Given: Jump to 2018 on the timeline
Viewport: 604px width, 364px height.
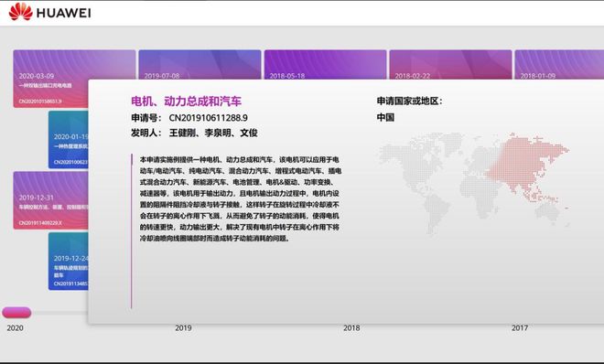Looking at the screenshot, I should coord(351,327).
